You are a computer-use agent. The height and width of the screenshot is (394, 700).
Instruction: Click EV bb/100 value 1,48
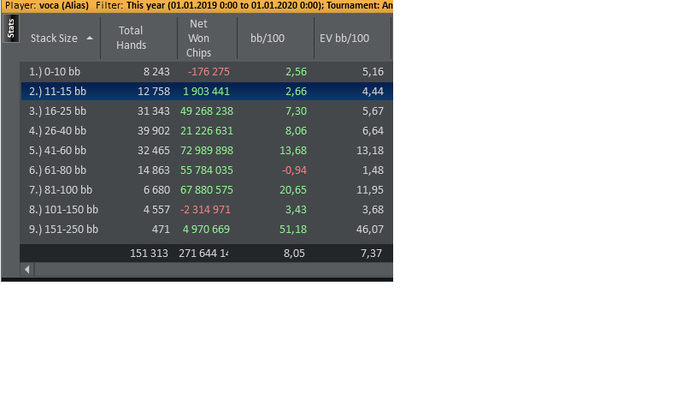[373, 170]
